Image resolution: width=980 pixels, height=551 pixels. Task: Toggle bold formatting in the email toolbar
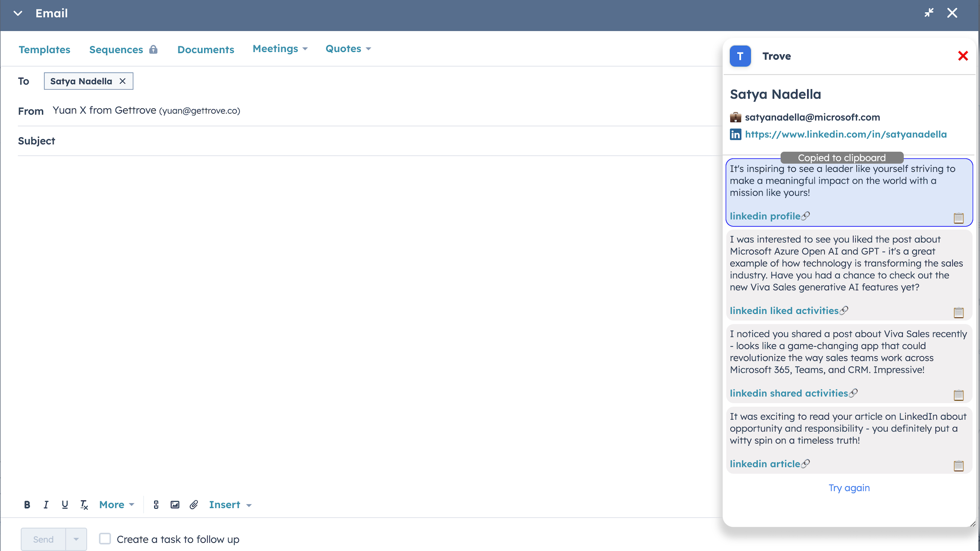(27, 504)
